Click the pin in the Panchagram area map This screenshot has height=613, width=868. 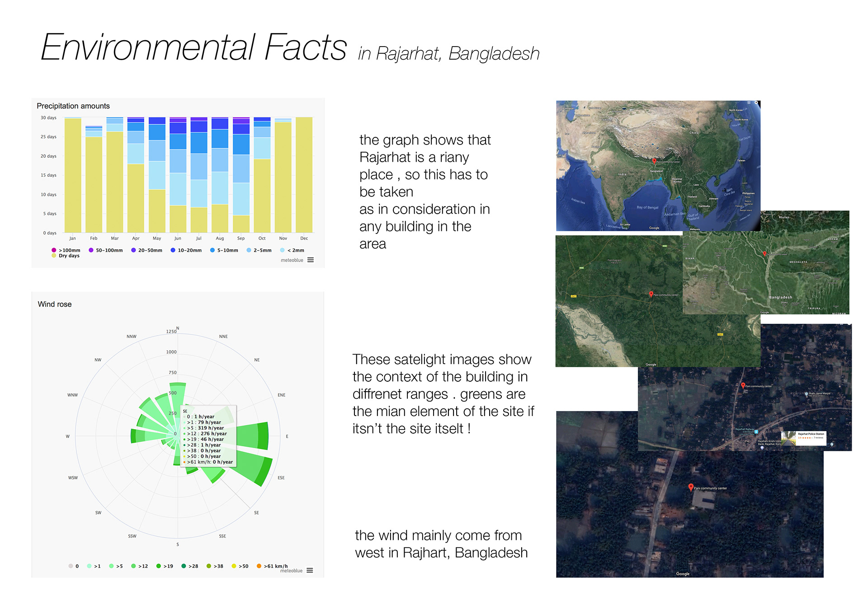coord(651,294)
